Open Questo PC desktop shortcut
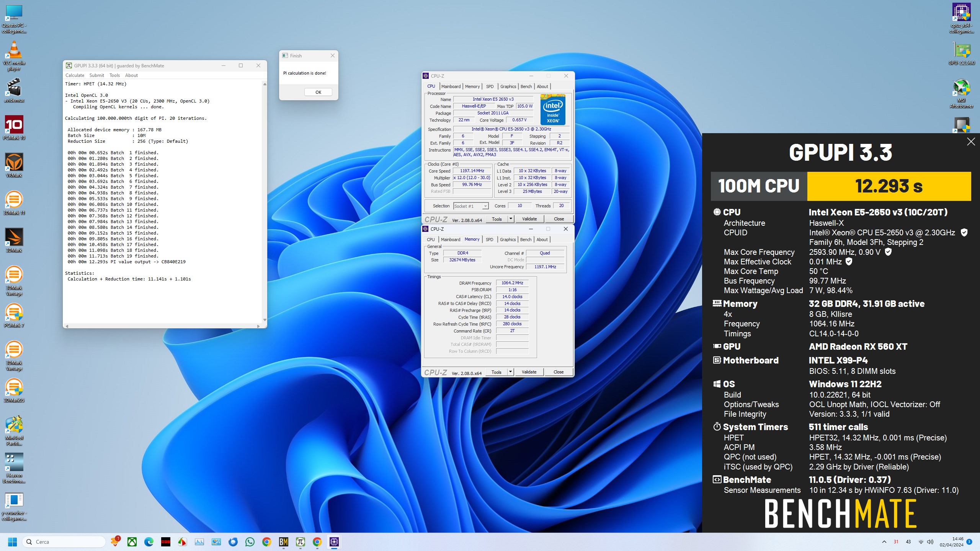 point(14,18)
